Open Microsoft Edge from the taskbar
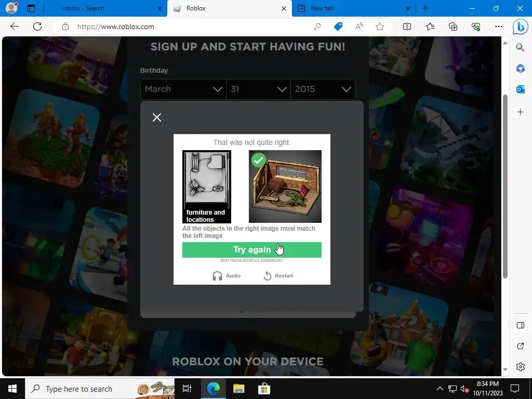This screenshot has width=532, height=399. click(x=214, y=389)
